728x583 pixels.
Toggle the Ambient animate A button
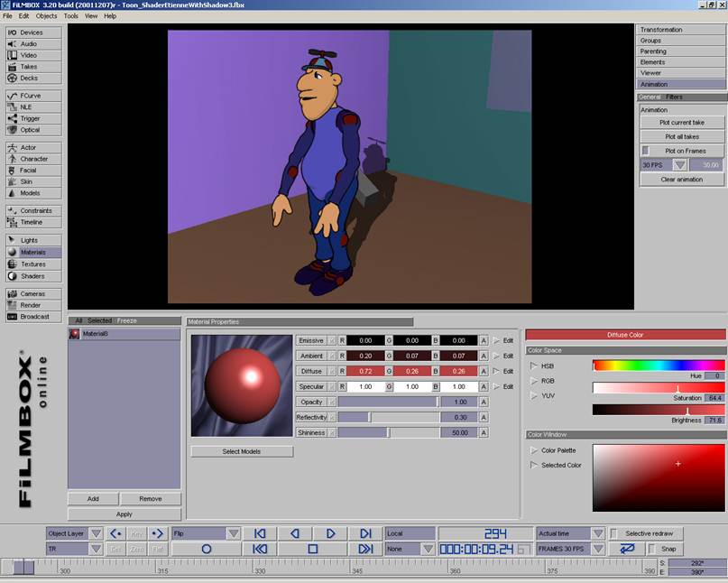pyautogui.click(x=484, y=356)
